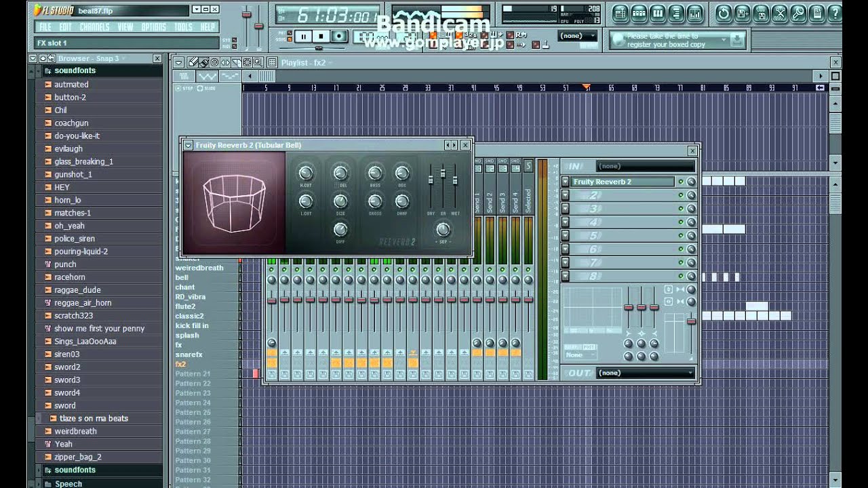Select the Slip tool in Playlist toolbar
This screenshot has width=868, height=488.
(x=225, y=62)
